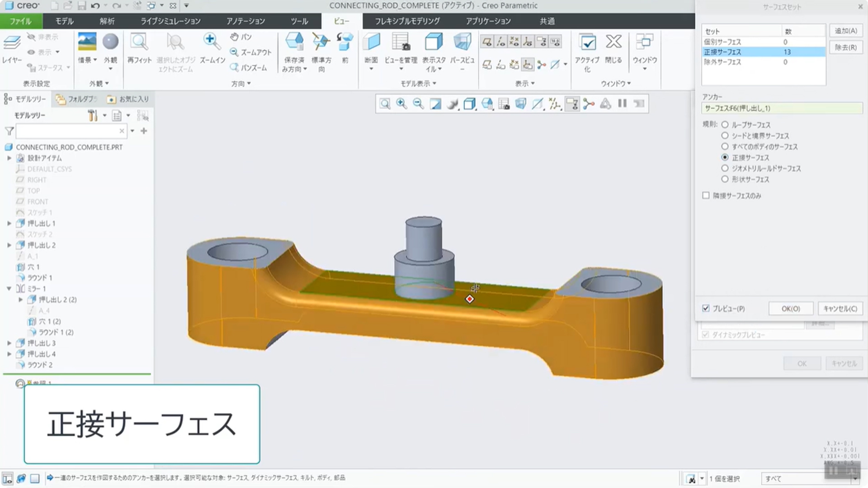Open the Tools (ツール) ribbon tab

click(x=299, y=21)
